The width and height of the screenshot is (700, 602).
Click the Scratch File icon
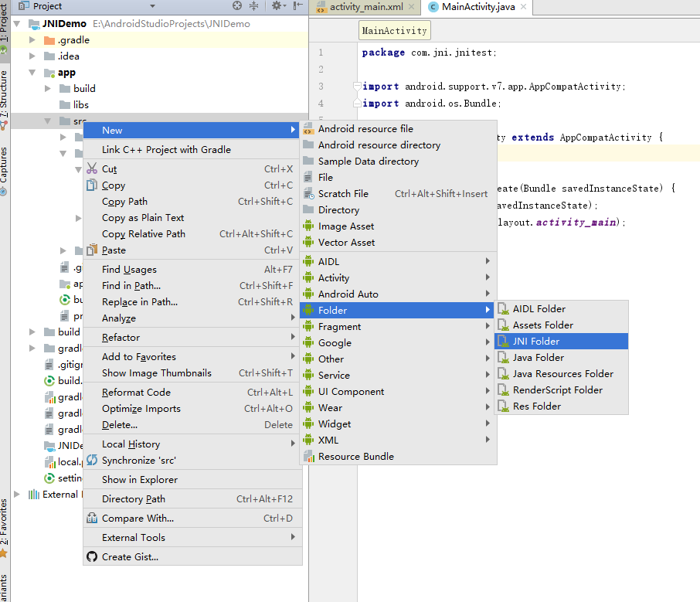click(x=308, y=194)
